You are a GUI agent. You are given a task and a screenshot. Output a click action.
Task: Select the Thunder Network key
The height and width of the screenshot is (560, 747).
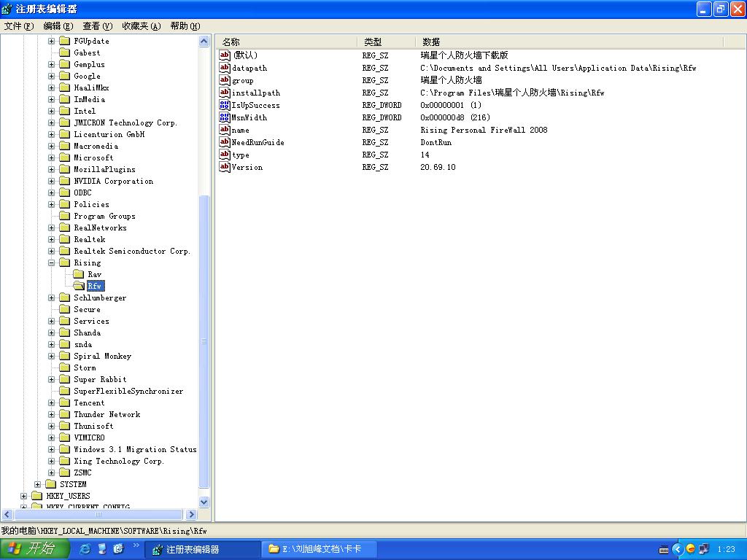click(107, 414)
